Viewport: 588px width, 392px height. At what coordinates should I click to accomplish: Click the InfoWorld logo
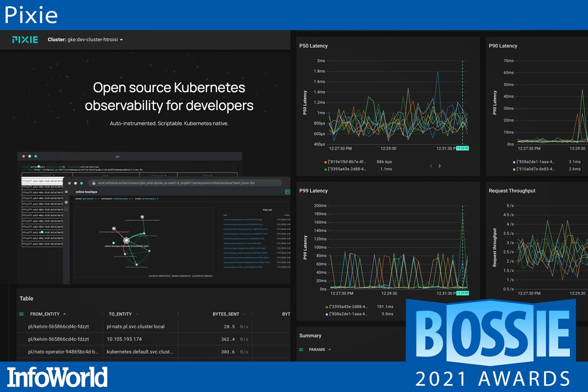[x=57, y=377]
